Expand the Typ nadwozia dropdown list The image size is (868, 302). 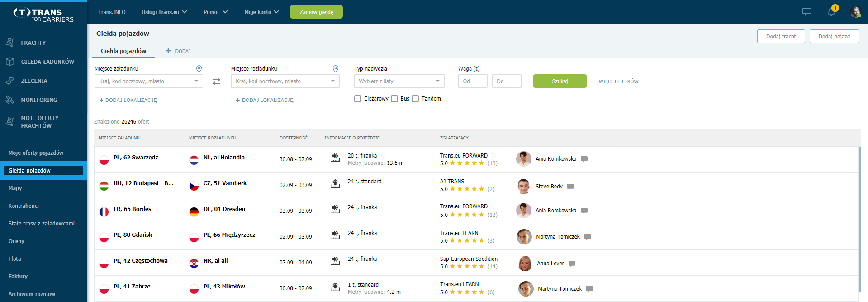(399, 81)
